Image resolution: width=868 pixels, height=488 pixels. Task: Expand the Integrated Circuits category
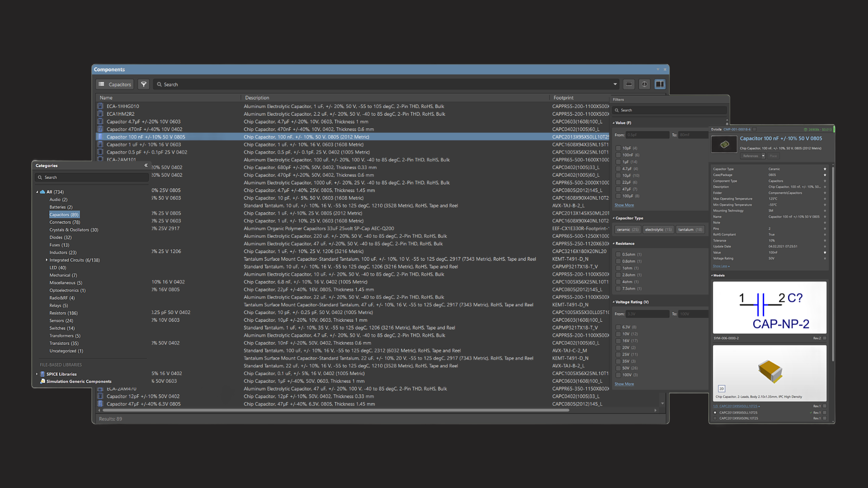(47, 260)
